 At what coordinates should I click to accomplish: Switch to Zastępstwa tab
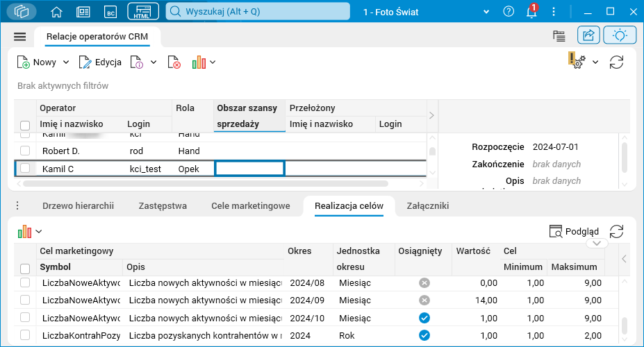point(163,206)
